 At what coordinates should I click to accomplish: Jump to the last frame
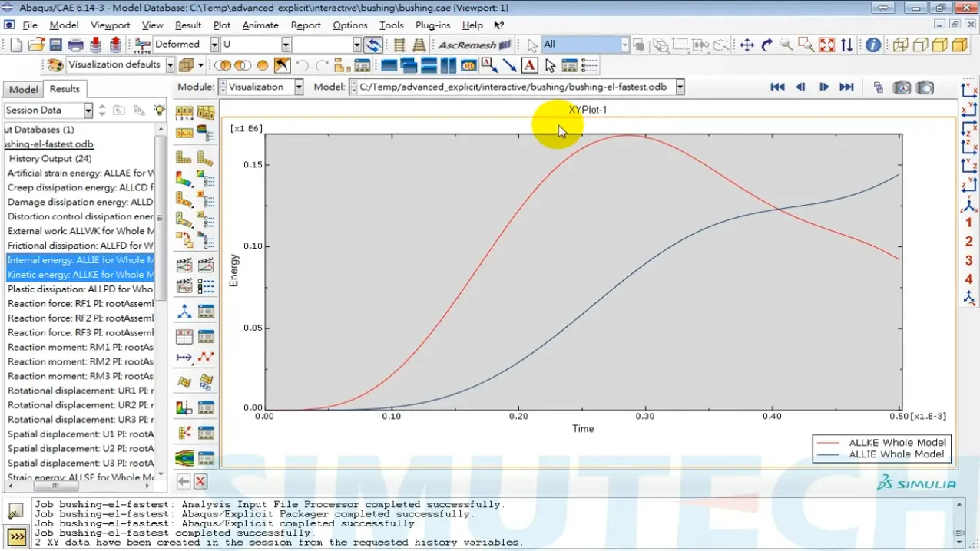846,87
